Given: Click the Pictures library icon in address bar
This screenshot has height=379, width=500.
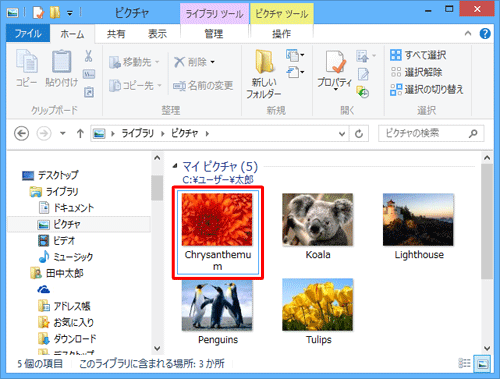Looking at the screenshot, I should point(99,134).
